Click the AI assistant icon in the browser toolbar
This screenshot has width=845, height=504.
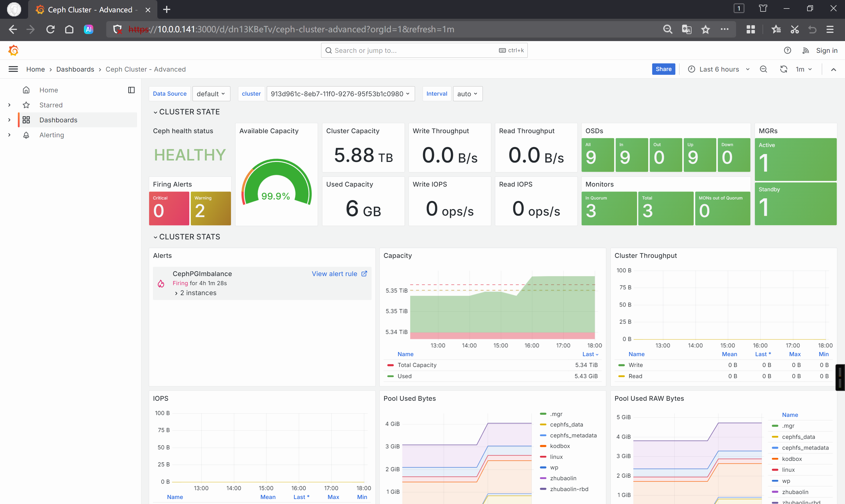pos(88,30)
